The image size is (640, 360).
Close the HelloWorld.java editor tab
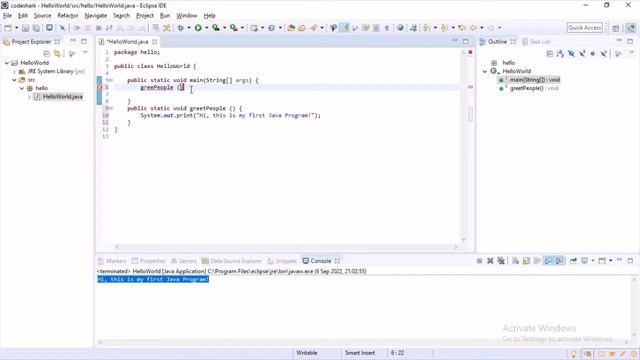[155, 42]
